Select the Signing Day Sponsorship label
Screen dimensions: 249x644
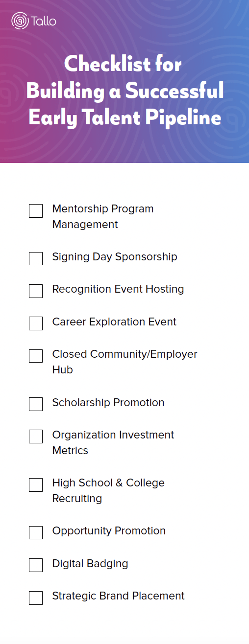tap(115, 257)
